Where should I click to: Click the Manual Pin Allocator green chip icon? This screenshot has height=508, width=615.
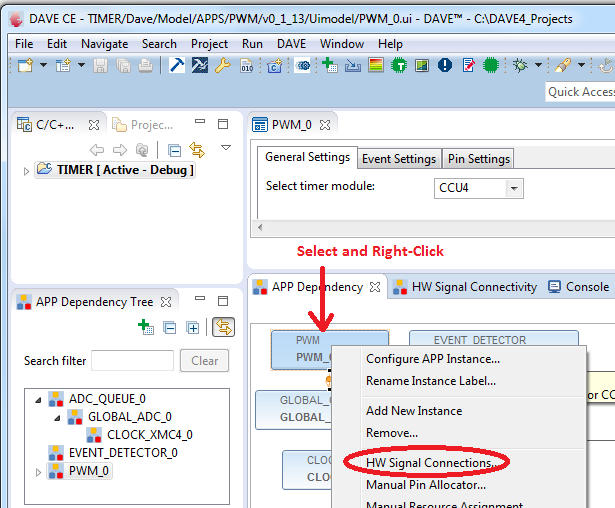[399, 65]
